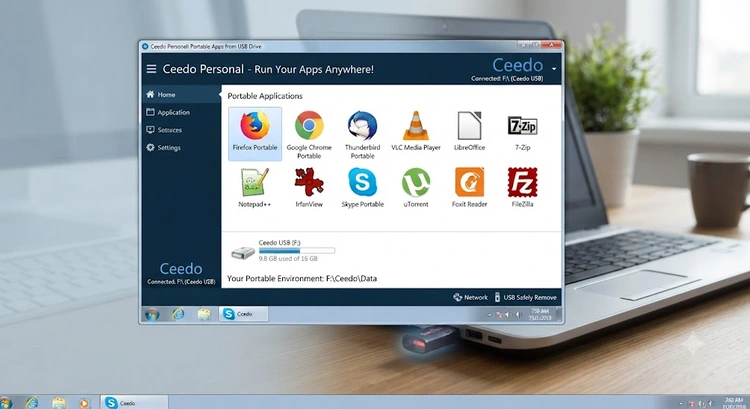
Task: Click the Start orb in Ceedo taskbar
Action: (x=152, y=314)
